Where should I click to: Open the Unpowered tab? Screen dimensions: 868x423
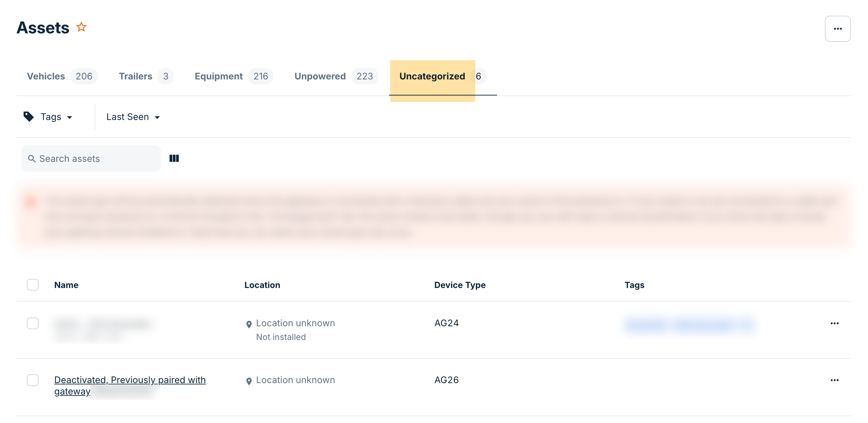(320, 76)
